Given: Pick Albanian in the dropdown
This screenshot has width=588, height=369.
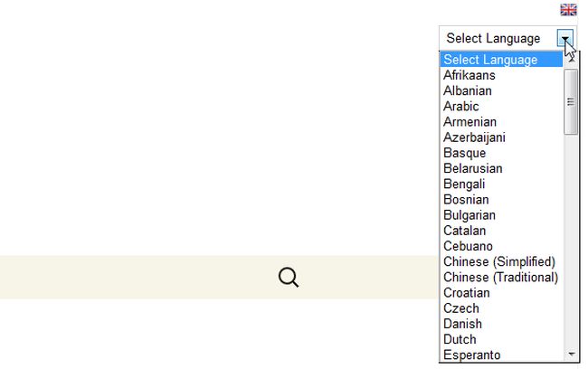Looking at the screenshot, I should 468,90.
